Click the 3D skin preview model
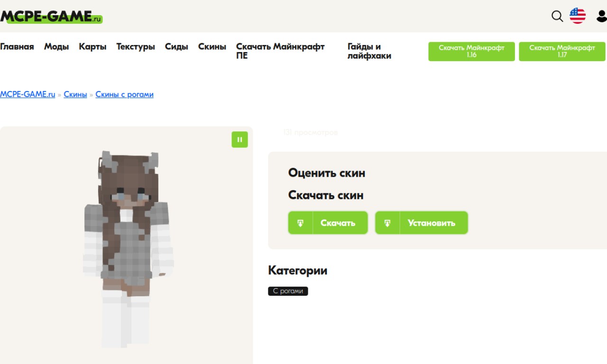This screenshot has width=607, height=364. (x=128, y=249)
